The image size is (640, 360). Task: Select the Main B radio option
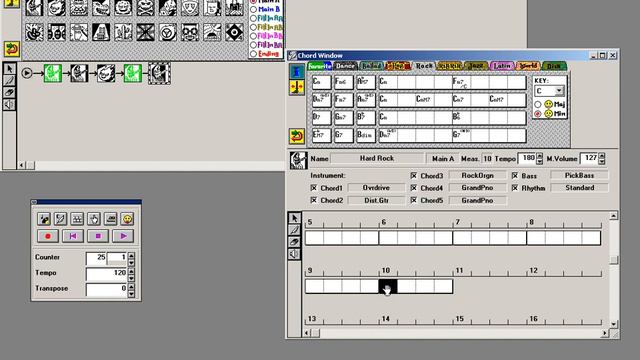[253, 9]
